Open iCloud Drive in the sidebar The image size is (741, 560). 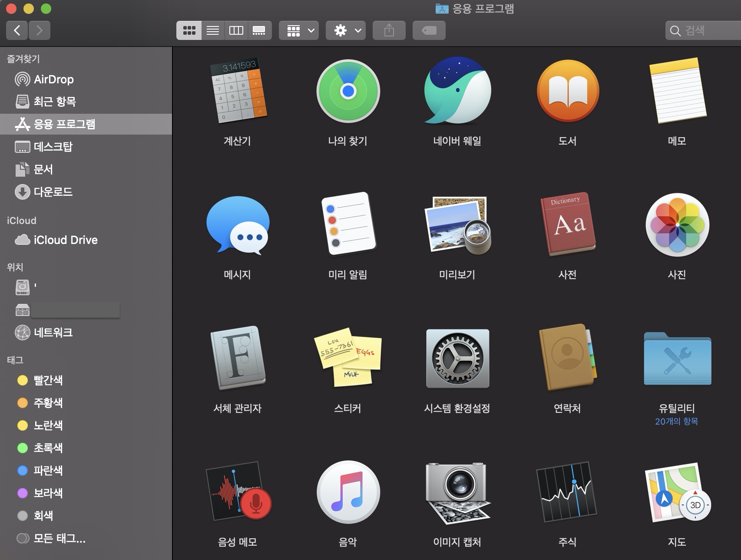point(86,240)
